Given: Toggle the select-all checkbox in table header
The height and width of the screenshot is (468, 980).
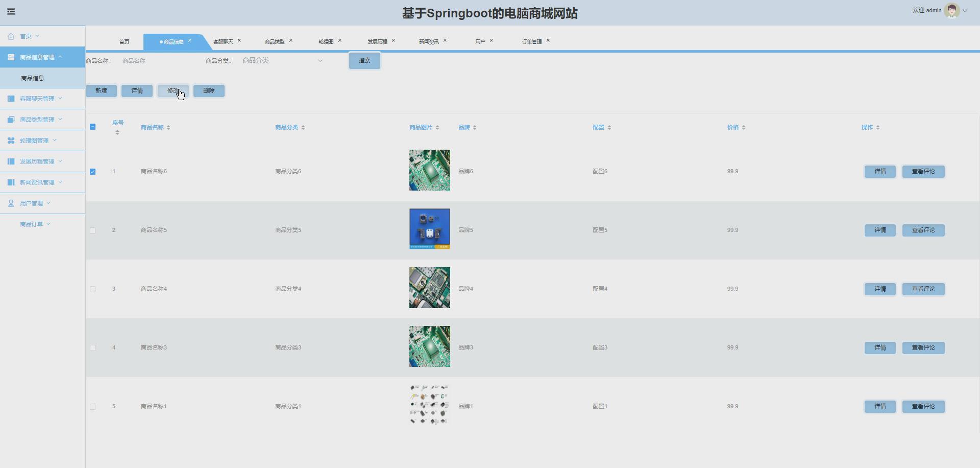Looking at the screenshot, I should pos(92,127).
